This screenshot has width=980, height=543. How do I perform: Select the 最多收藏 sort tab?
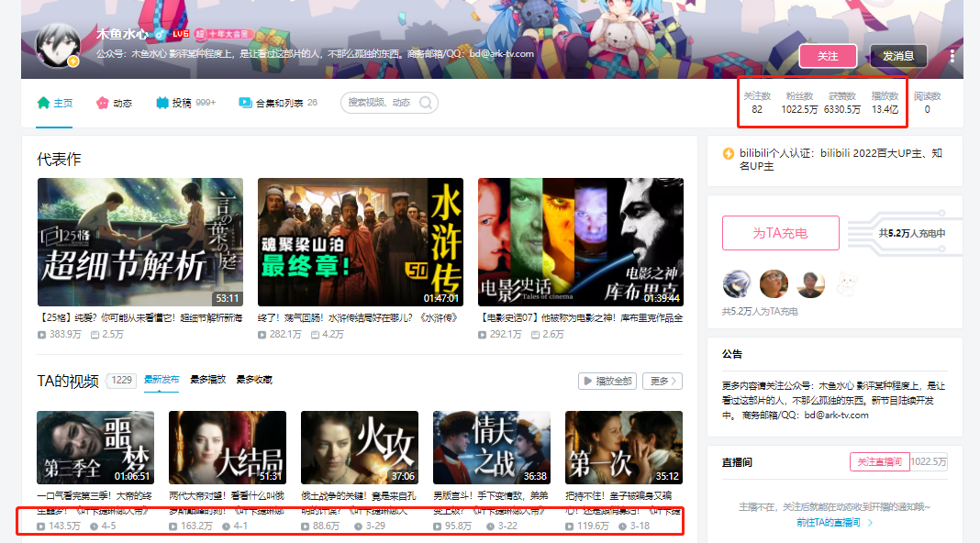coord(254,380)
